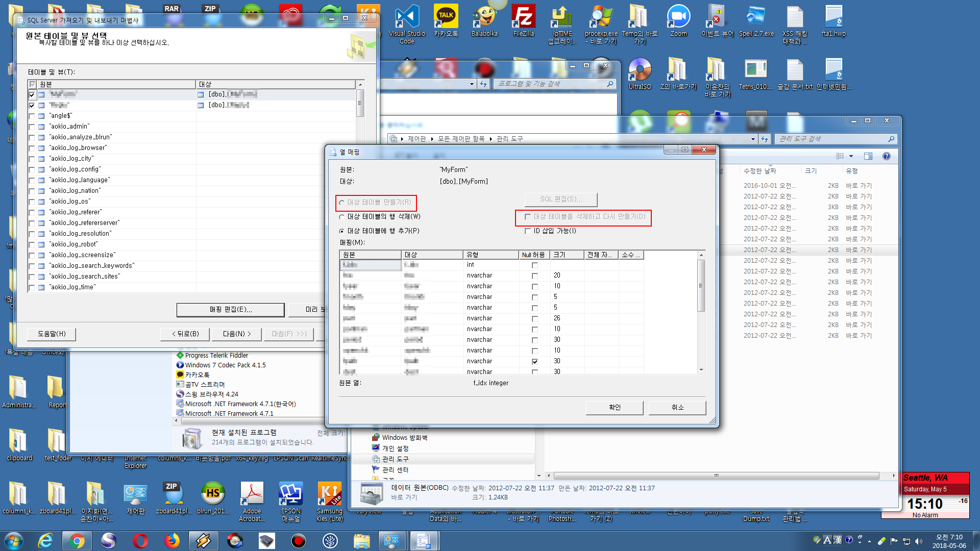The image size is (980, 551).
Task: Click the mapping grid vertical scrollbar thumb
Action: pos(701,286)
